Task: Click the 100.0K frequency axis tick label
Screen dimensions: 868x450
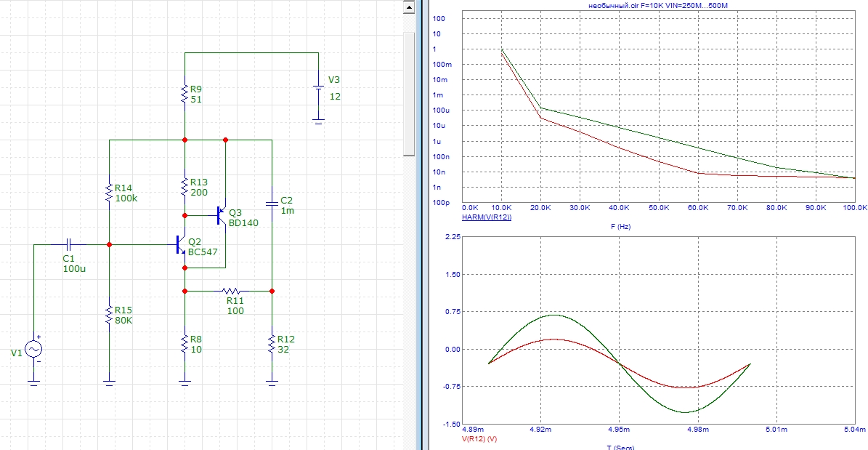Action: [x=855, y=207]
